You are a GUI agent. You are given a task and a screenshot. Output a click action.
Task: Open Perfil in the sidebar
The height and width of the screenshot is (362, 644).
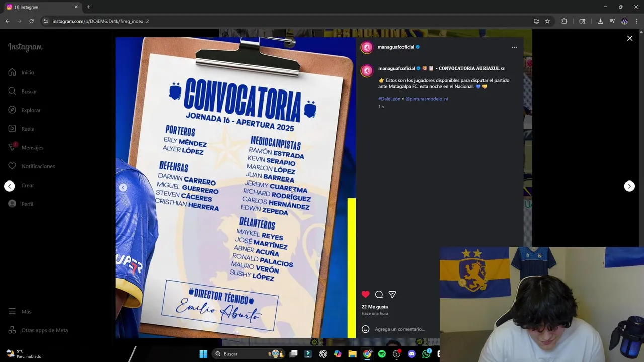click(21, 204)
